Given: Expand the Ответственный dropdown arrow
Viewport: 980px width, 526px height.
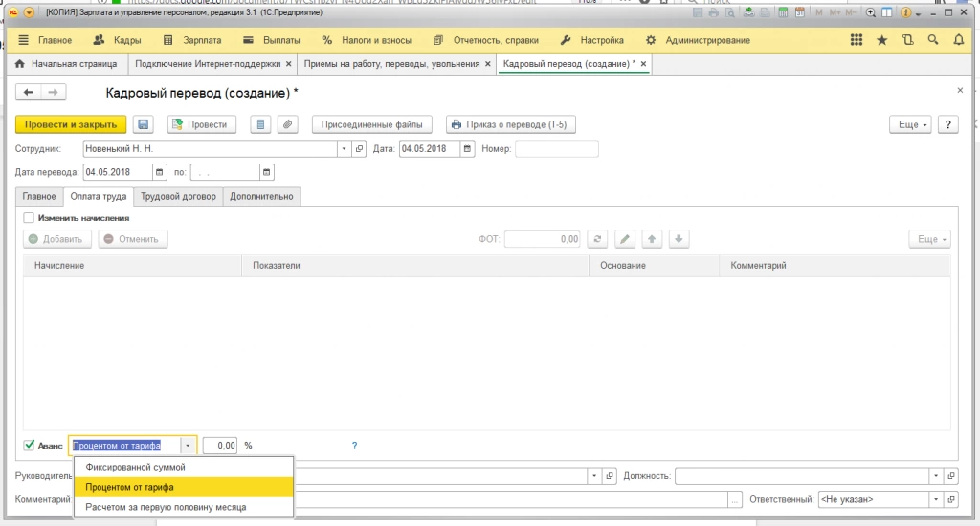Looking at the screenshot, I should (936, 499).
